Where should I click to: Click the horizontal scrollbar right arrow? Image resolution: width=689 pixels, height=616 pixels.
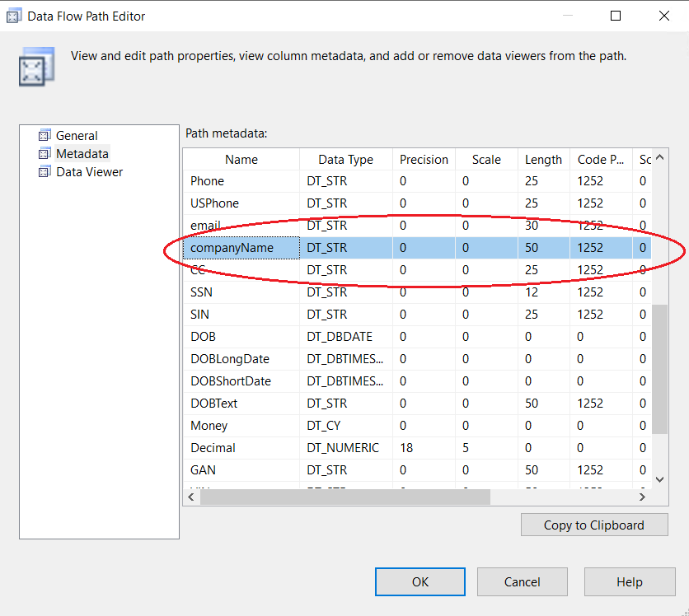pyautogui.click(x=643, y=497)
